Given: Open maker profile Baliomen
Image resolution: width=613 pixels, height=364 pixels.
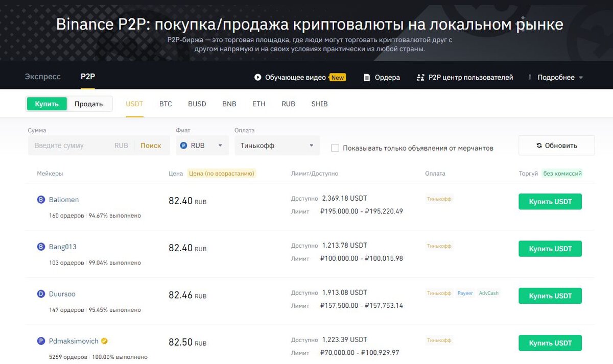Looking at the screenshot, I should point(64,200).
